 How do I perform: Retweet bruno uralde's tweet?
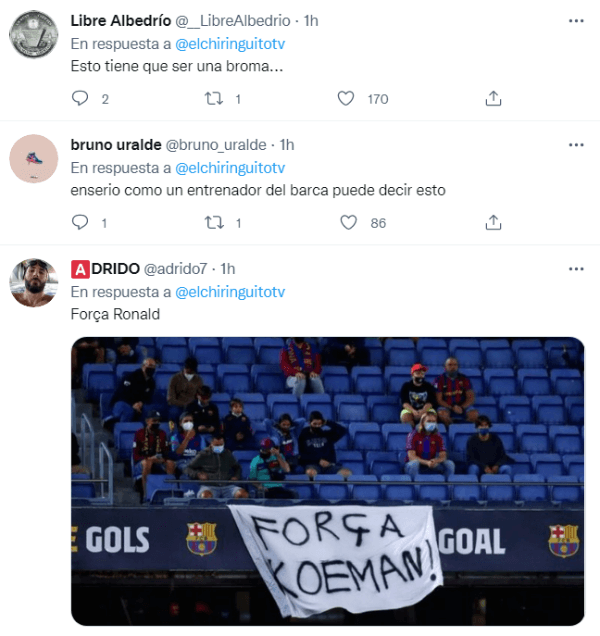[214, 223]
